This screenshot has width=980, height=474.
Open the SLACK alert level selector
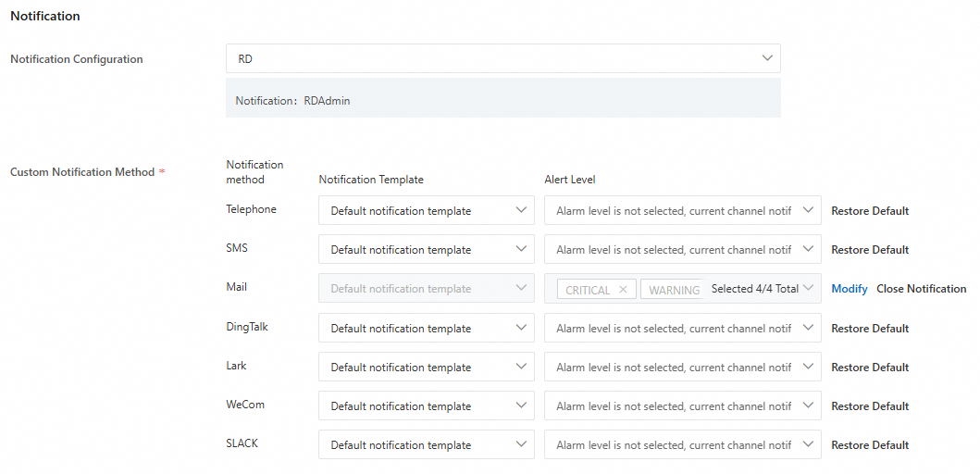[682, 445]
